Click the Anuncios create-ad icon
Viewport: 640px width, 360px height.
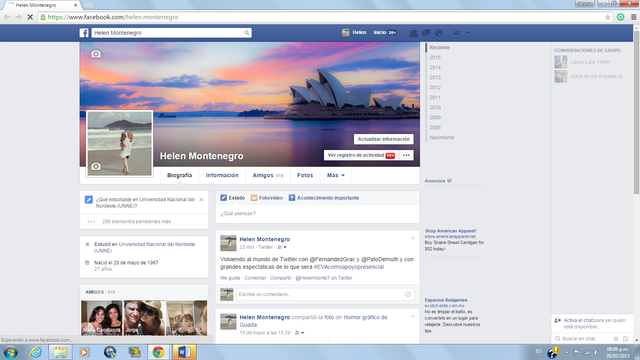[x=449, y=181]
